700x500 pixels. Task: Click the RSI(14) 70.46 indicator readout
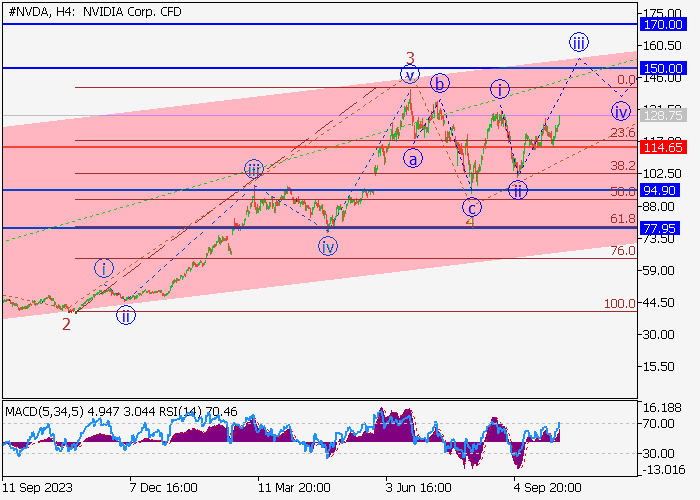coord(198,411)
